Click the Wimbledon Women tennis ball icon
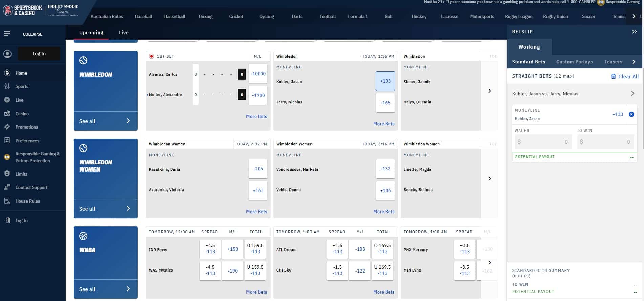 tap(83, 148)
